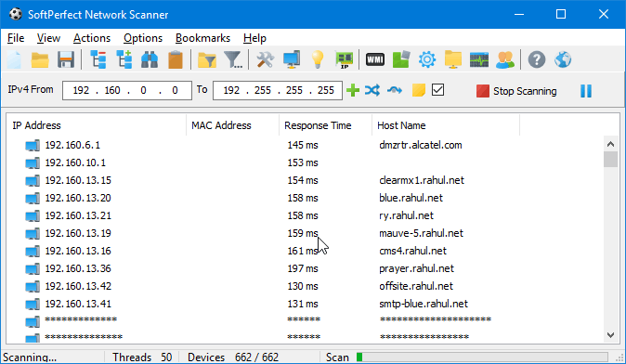Select row 192.160.6.1
This screenshot has height=364, width=626.
click(x=306, y=145)
